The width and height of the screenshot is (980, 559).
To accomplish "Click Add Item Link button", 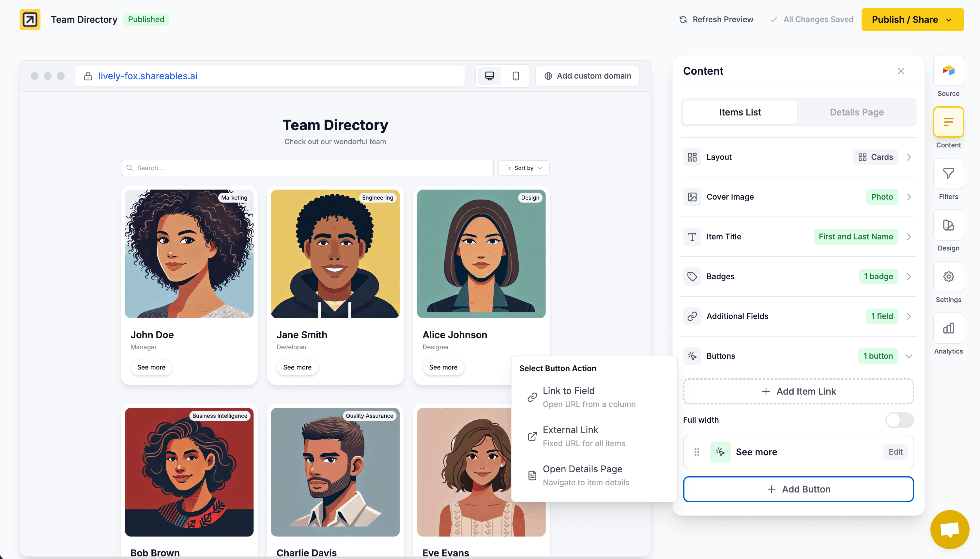I will pyautogui.click(x=798, y=391).
